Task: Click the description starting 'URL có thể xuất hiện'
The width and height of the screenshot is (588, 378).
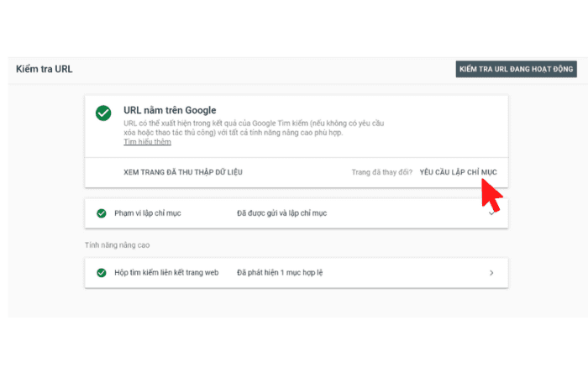Action: pyautogui.click(x=254, y=128)
